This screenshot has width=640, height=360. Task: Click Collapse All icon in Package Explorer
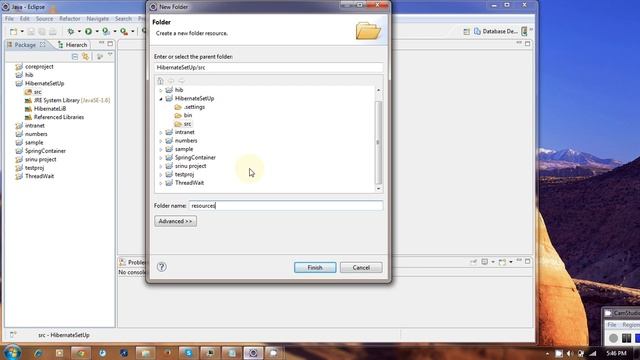75,57
